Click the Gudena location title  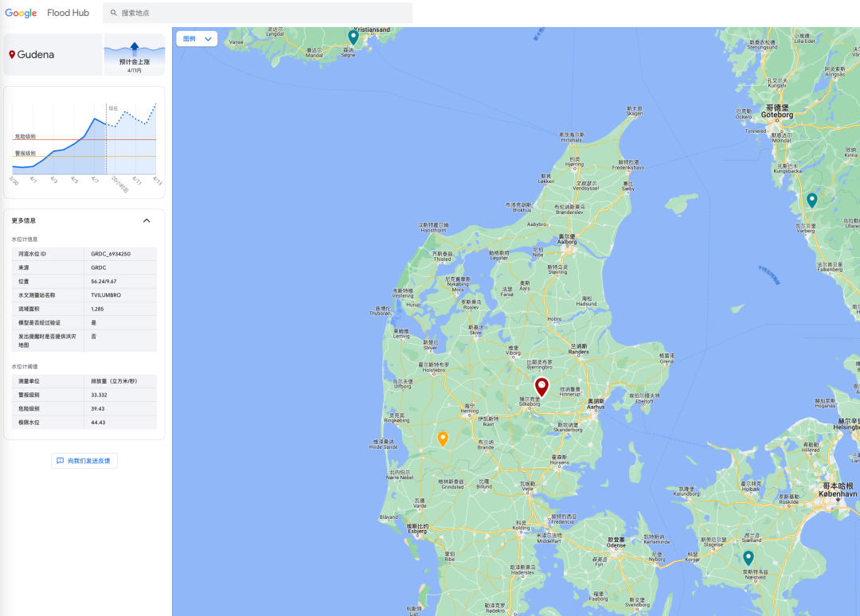pos(36,54)
